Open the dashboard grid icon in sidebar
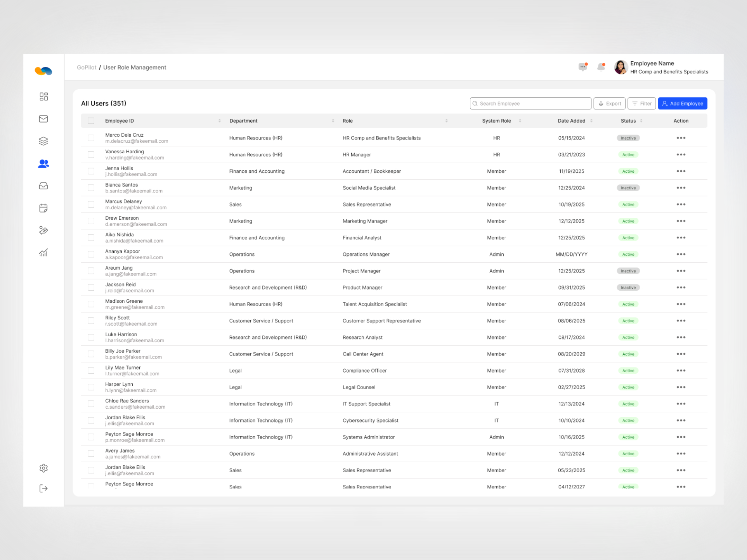The image size is (747, 560). [x=43, y=96]
